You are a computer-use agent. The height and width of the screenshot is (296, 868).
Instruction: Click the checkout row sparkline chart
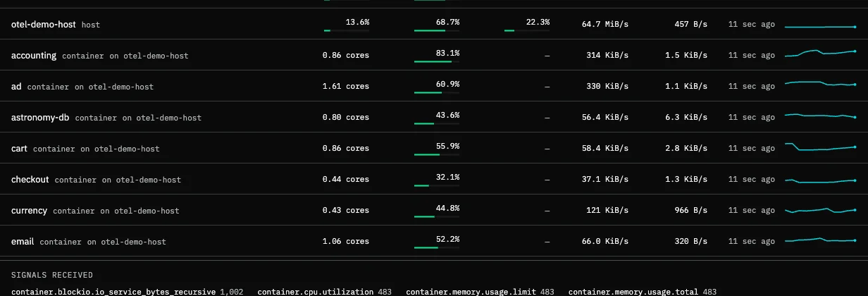[820, 180]
